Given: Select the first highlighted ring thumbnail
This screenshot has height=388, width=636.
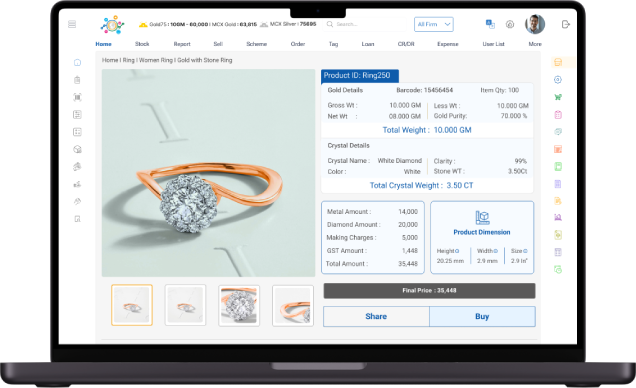Looking at the screenshot, I should 132,305.
